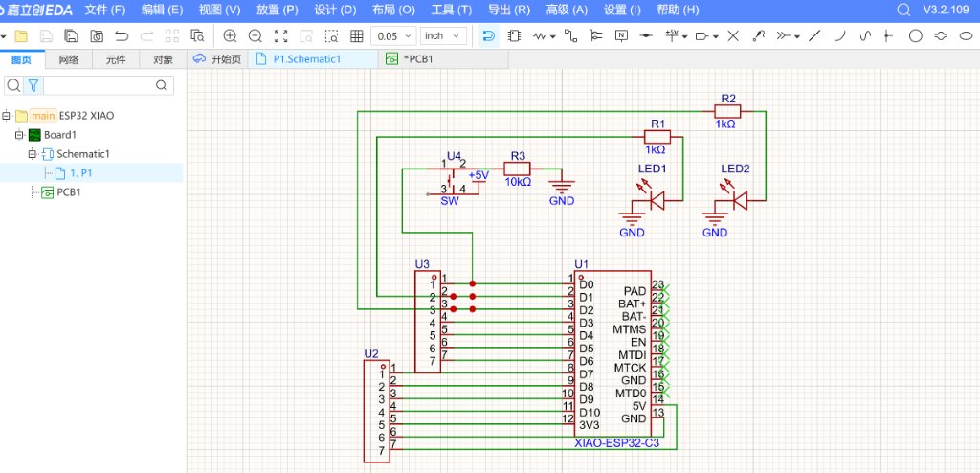Open the 工具 (T) menu
The width and height of the screenshot is (980, 473).
(452, 10)
